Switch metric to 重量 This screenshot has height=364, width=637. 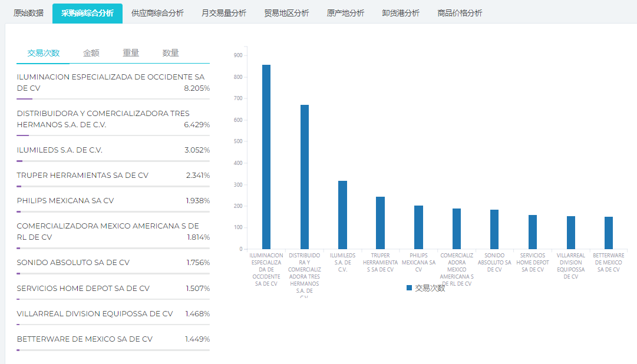click(x=131, y=53)
